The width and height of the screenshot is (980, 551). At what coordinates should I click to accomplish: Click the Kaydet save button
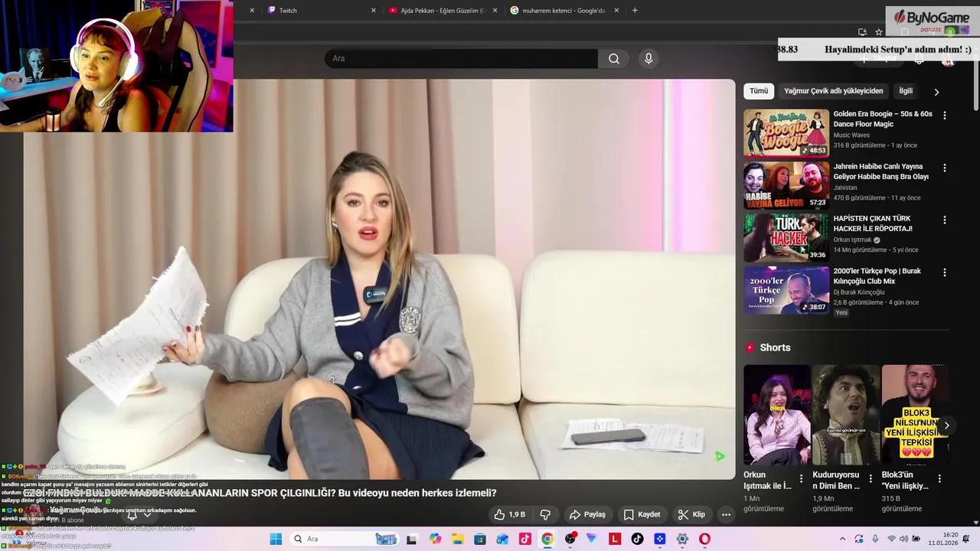pyautogui.click(x=642, y=515)
